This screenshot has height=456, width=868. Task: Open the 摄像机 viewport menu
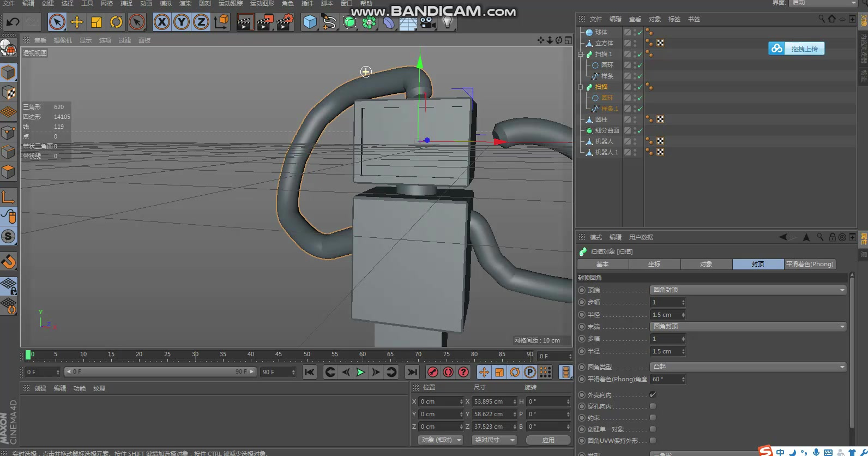pos(63,40)
